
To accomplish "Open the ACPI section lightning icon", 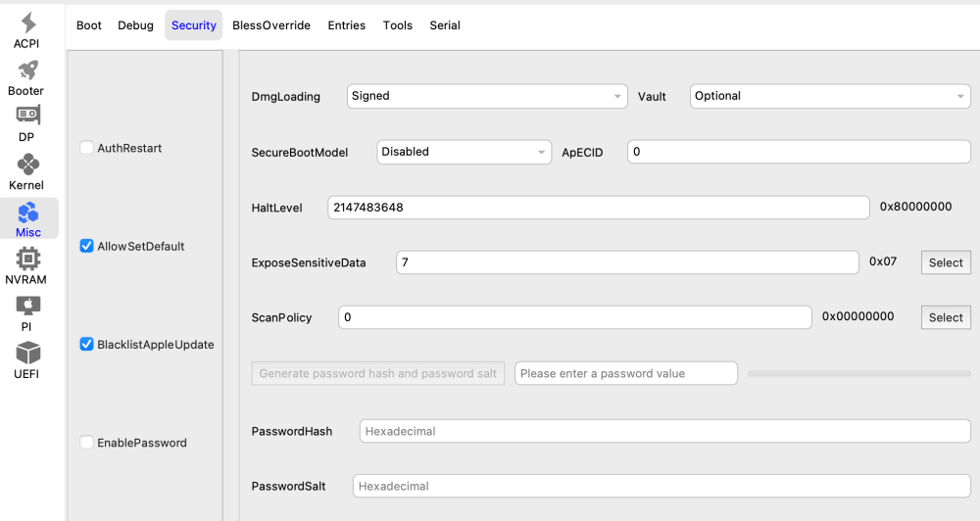I will coord(28,24).
